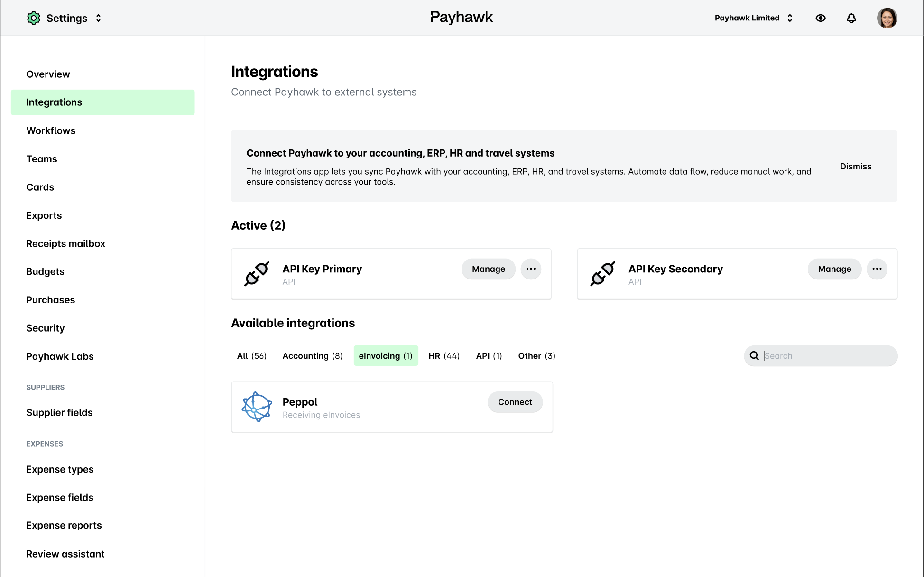
Task: Open the Payhawk Limited account switcher
Action: pyautogui.click(x=754, y=18)
